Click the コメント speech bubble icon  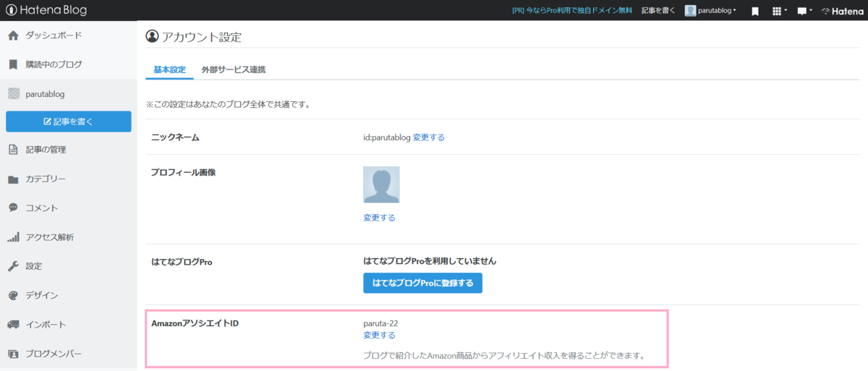[x=13, y=208]
